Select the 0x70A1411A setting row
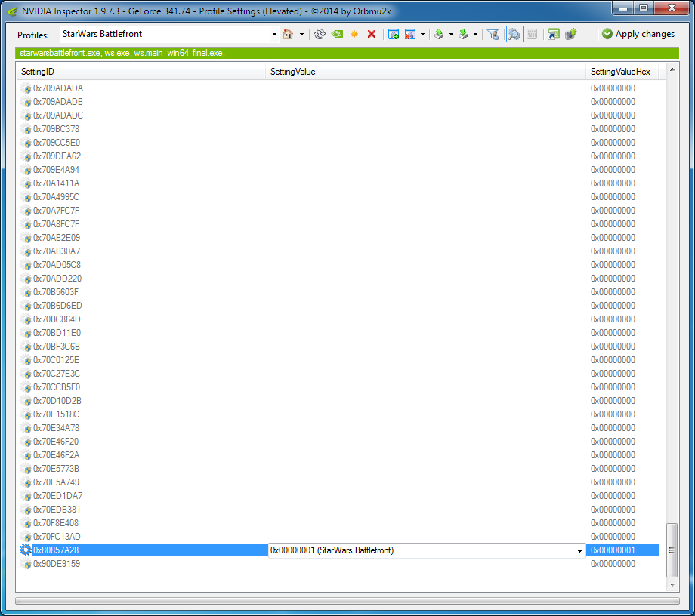The height and width of the screenshot is (616, 695). 339,183
